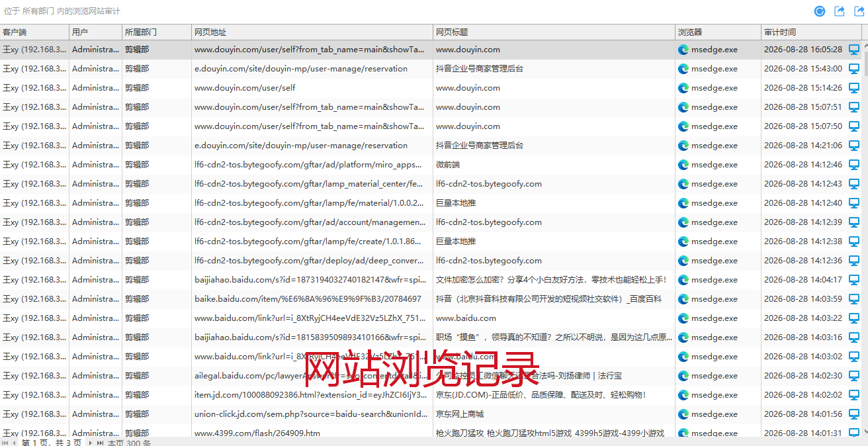Sort by the 用户 column header
Screen dimensions: 868x446
coord(96,32)
